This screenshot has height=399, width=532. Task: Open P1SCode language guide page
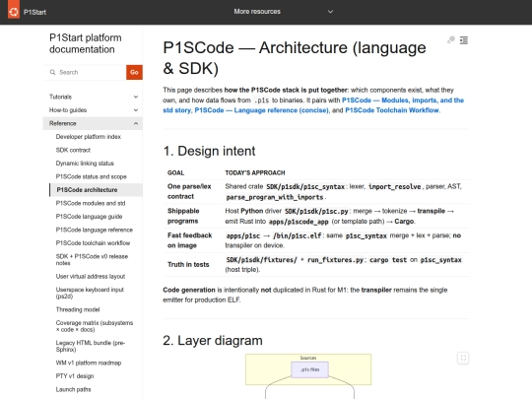pos(89,217)
